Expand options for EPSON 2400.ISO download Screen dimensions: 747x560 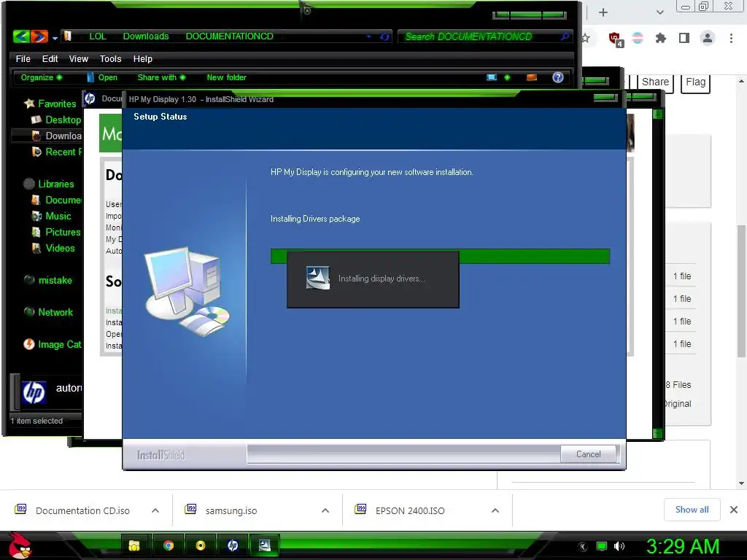click(x=495, y=510)
